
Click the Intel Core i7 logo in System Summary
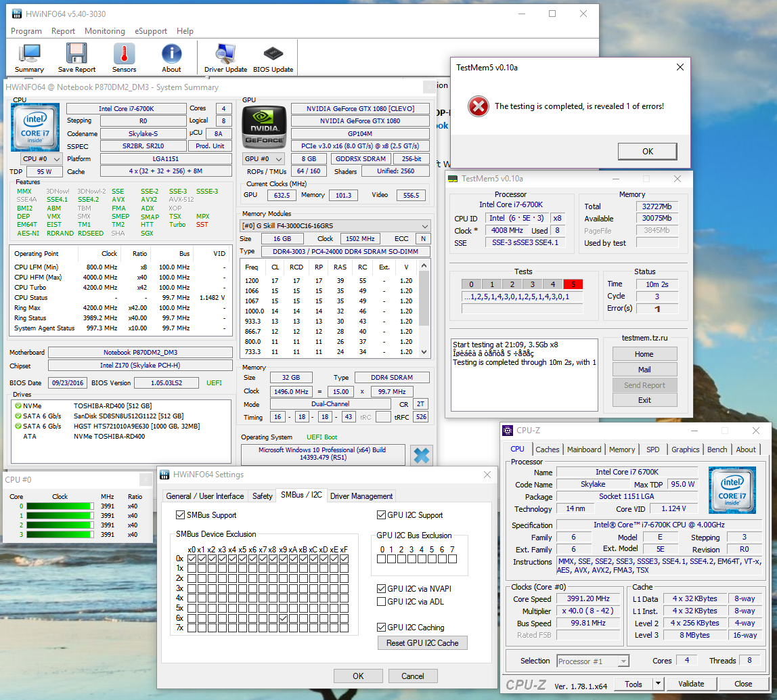(x=35, y=127)
